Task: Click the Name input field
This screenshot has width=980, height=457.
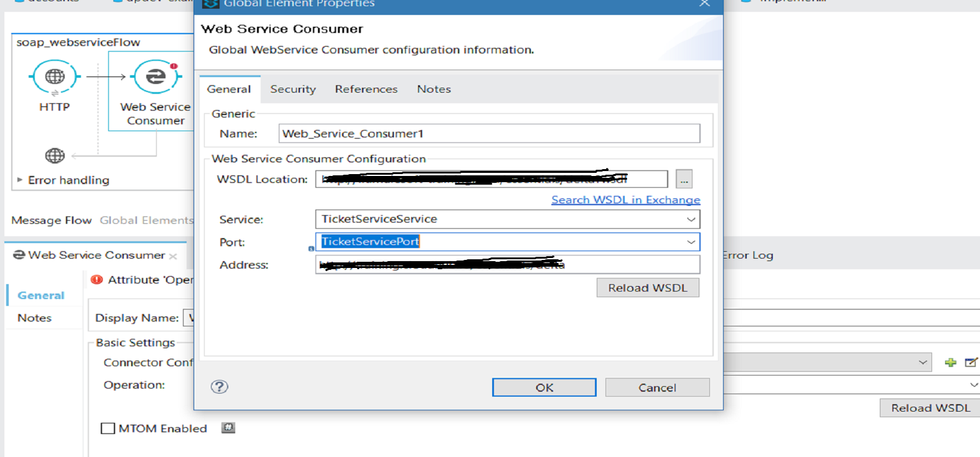Action: (x=489, y=134)
